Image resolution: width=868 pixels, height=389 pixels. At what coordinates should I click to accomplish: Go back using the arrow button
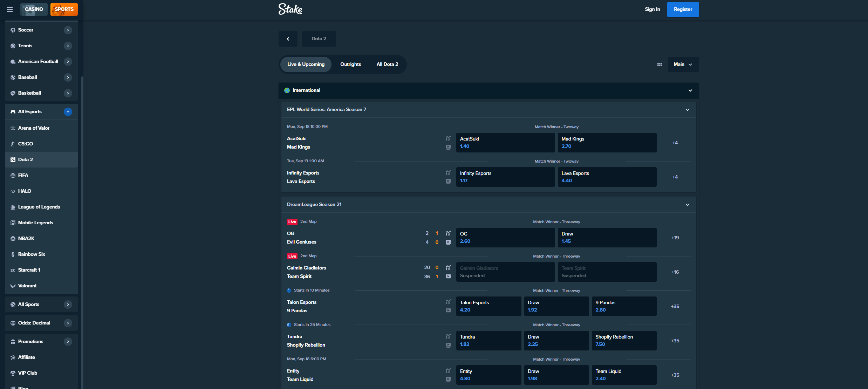click(x=288, y=39)
